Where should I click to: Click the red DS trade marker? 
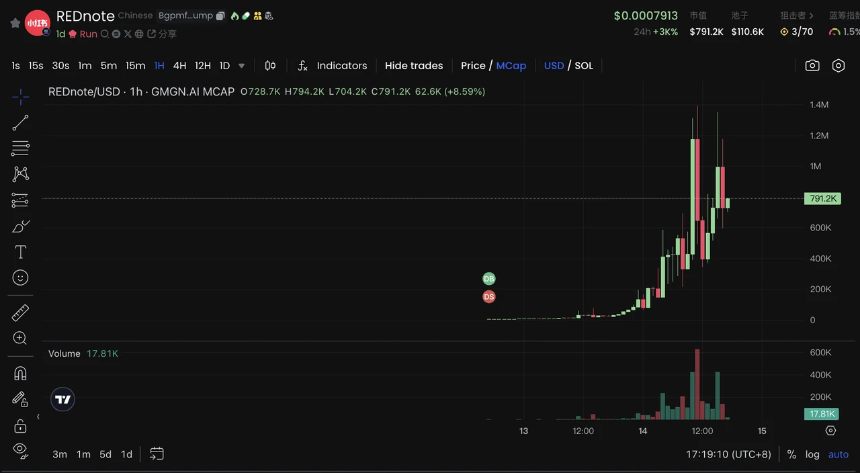click(x=489, y=296)
